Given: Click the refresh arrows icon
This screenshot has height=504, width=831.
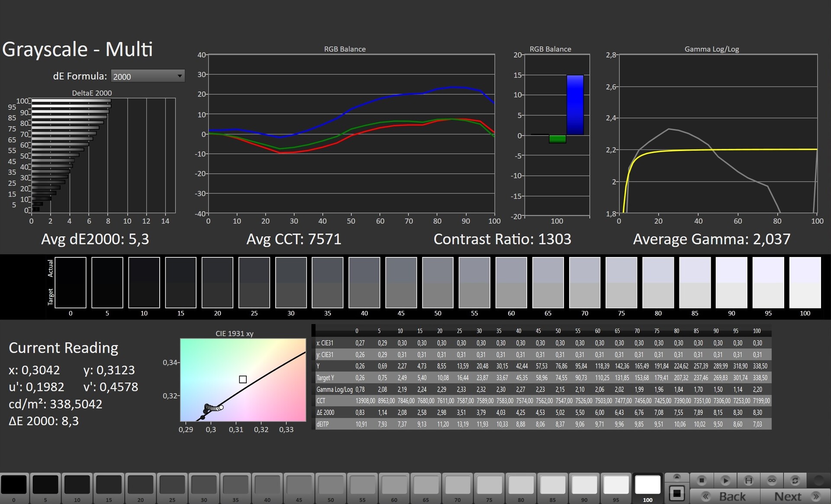Looking at the screenshot, I should point(795,480).
